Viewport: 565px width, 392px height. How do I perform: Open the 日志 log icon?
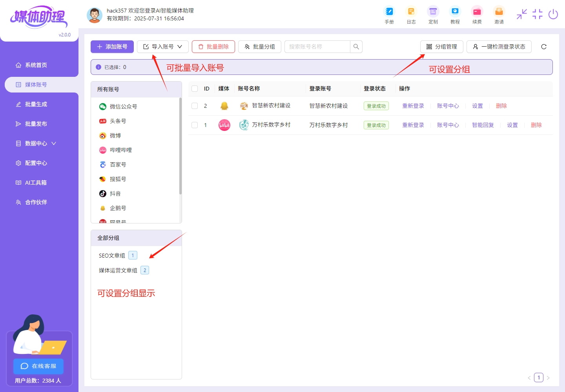411,15
